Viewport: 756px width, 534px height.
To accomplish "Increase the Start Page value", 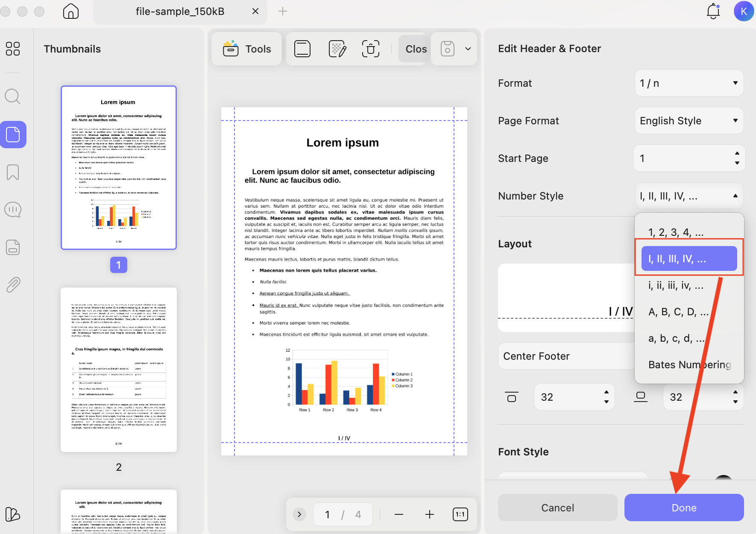I will 737,153.
